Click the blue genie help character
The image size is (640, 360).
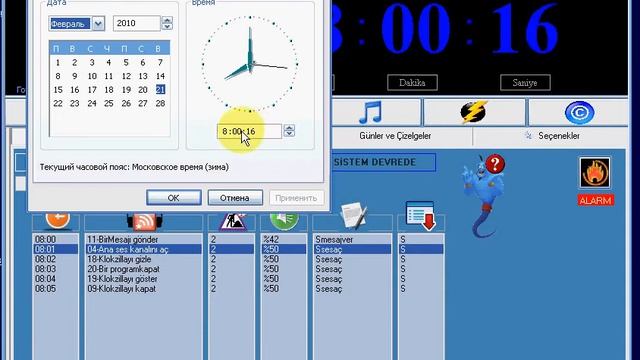coord(483,199)
